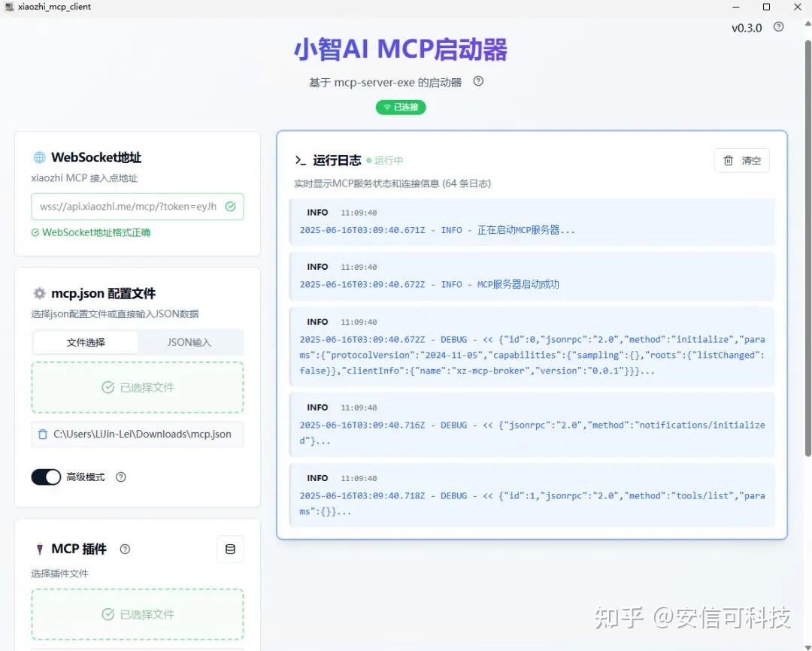812x651 pixels.
Task: Click the 已连接 connection status badge
Action: click(x=401, y=107)
